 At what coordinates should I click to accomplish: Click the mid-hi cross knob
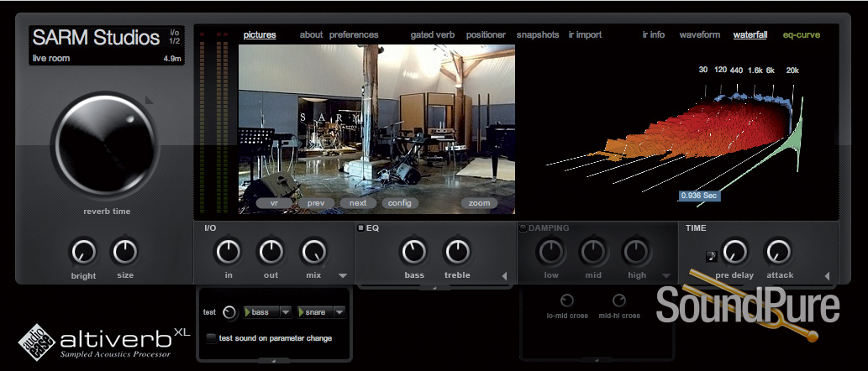pos(619,300)
